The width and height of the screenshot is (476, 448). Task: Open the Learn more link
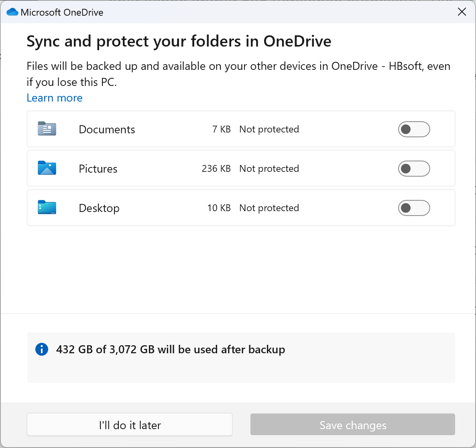coord(55,98)
